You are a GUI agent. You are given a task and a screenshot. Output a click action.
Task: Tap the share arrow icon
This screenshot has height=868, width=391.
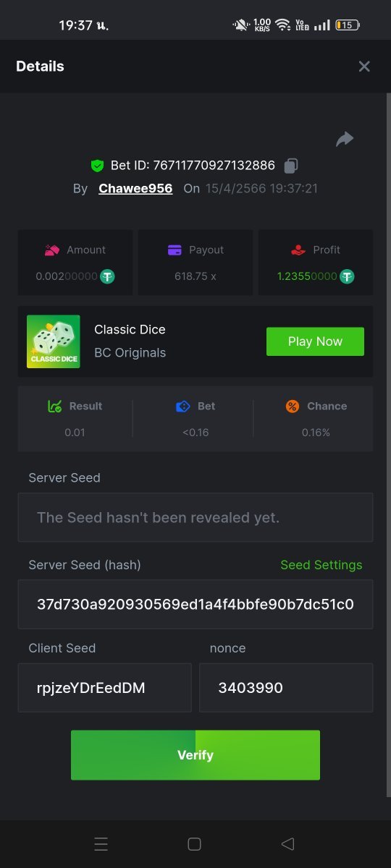click(x=345, y=139)
